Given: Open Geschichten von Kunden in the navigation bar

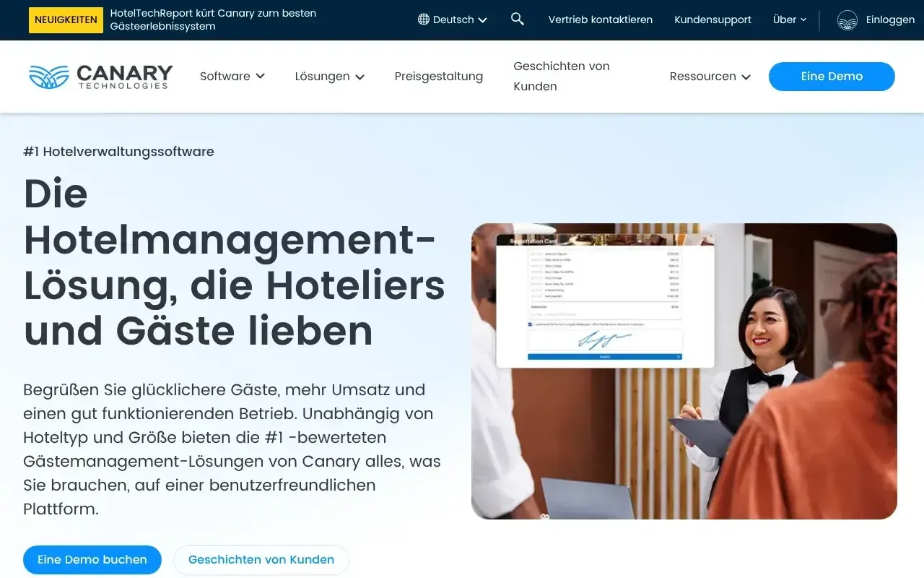Looking at the screenshot, I should point(561,76).
